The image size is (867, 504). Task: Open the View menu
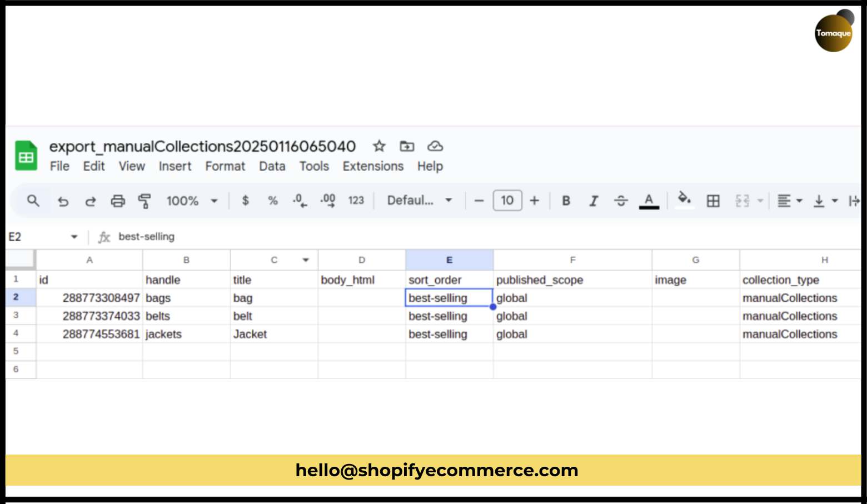coord(132,166)
